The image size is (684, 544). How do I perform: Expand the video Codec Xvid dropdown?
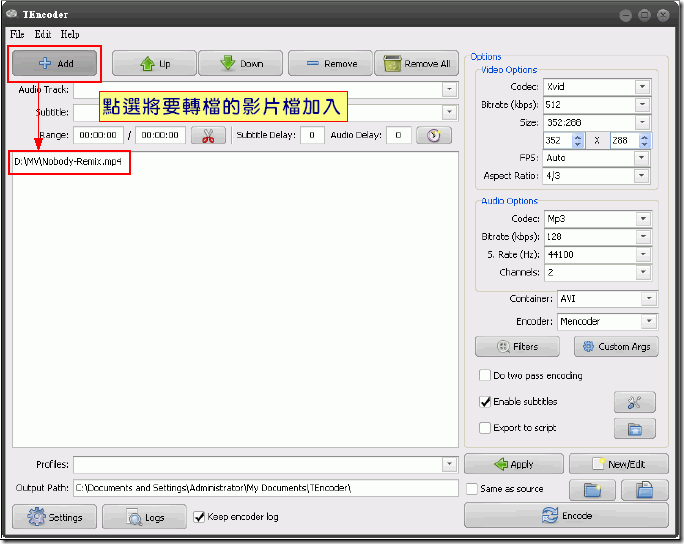click(642, 86)
